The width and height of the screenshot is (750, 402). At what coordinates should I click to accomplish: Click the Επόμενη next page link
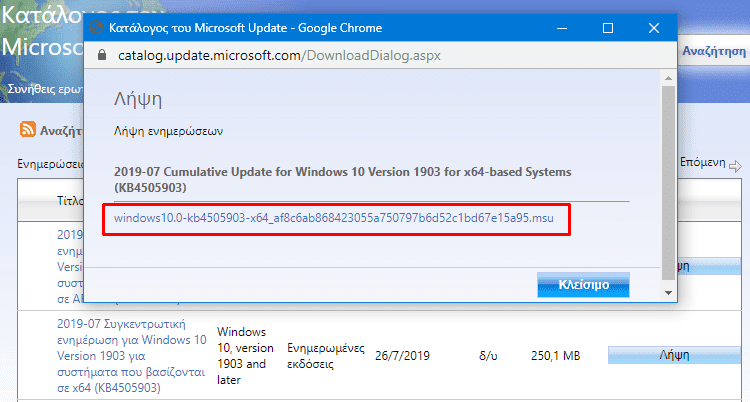tap(703, 163)
